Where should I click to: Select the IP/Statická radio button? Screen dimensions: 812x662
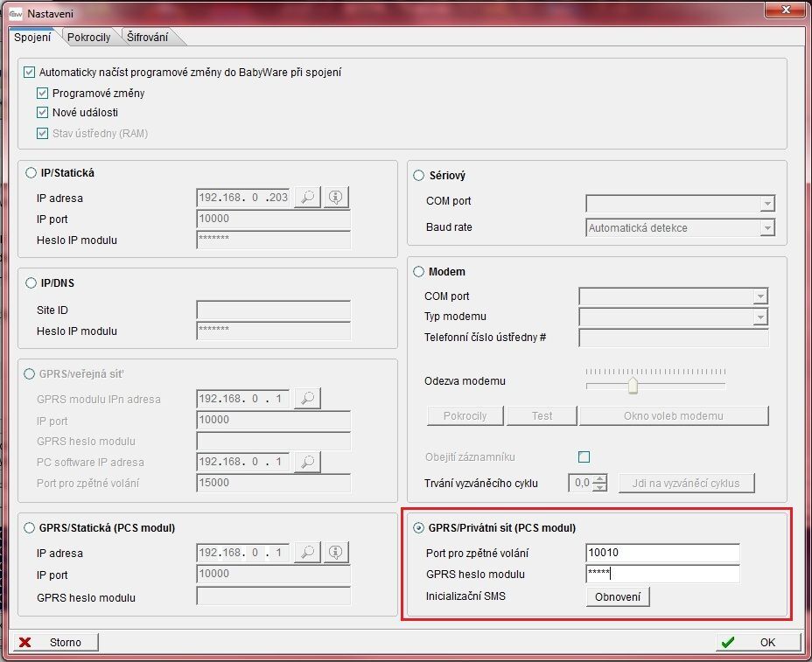click(31, 173)
